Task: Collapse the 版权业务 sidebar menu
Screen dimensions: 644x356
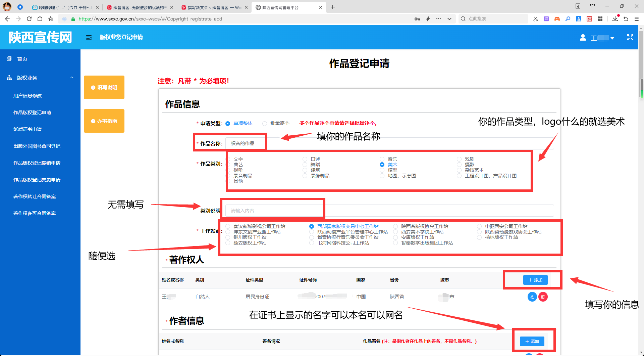Action: pyautogui.click(x=72, y=78)
